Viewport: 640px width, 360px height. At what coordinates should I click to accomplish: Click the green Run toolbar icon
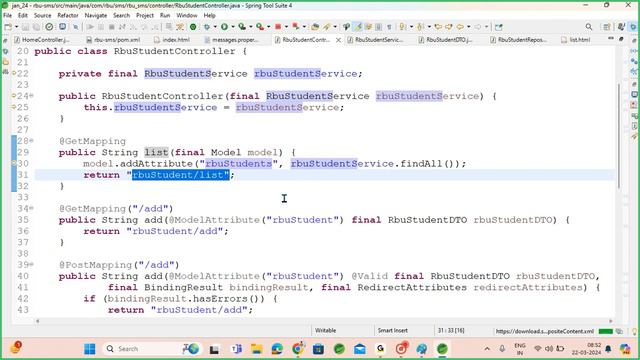[x=224, y=27]
